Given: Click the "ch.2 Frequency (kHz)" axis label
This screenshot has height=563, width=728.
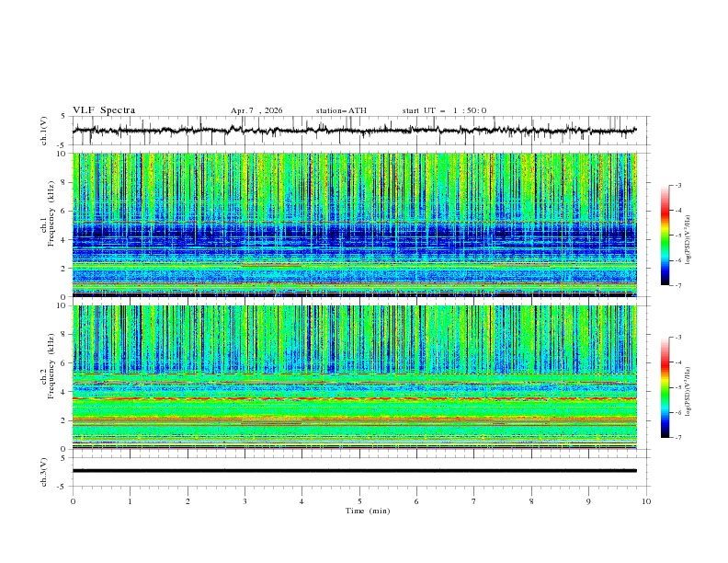Looking at the screenshot, I should pos(48,365).
